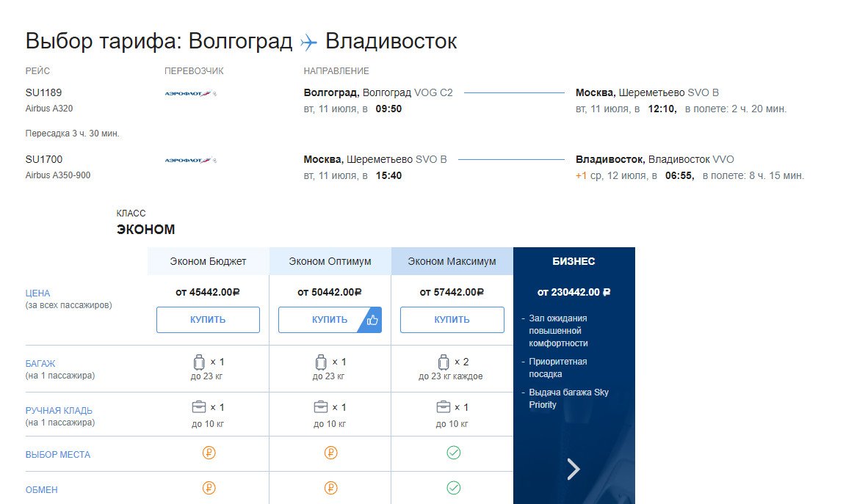Click the ruble icon for exchange in Эконом Бюджет
This screenshot has width=843, height=504.
(209, 488)
